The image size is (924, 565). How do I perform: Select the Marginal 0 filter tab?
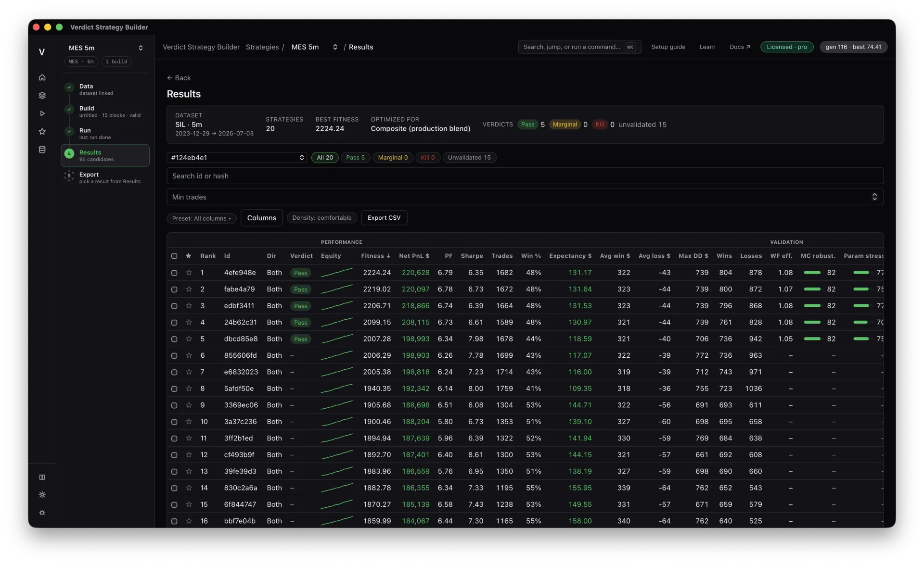click(393, 158)
